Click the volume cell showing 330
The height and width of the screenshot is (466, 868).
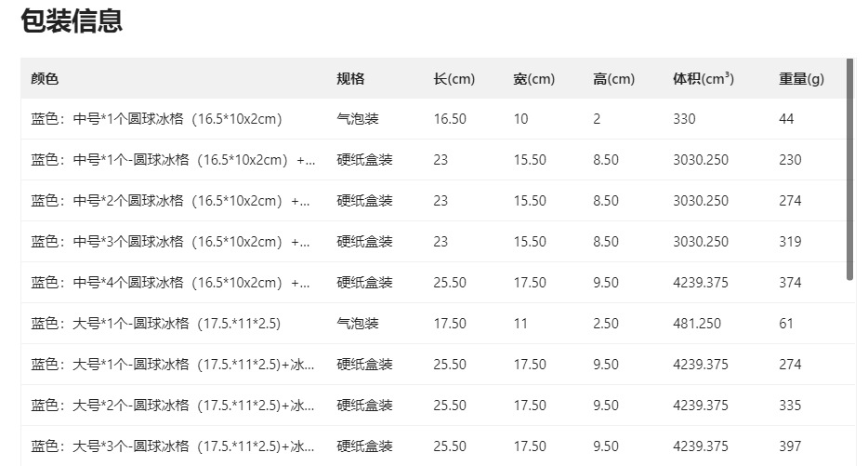684,119
